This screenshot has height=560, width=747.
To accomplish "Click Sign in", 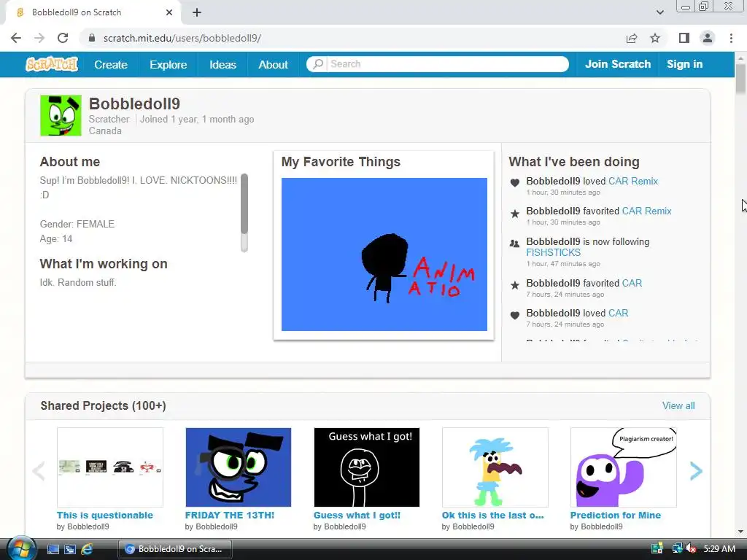I will [x=684, y=64].
